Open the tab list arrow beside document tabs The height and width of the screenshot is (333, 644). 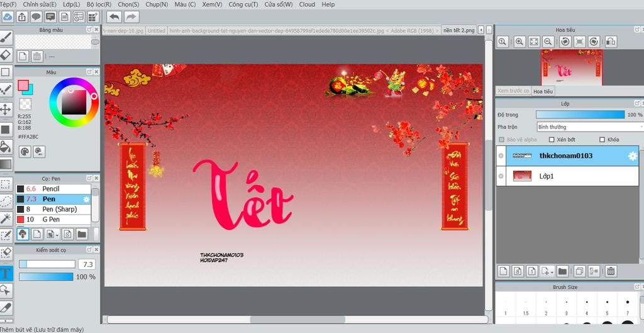481,30
